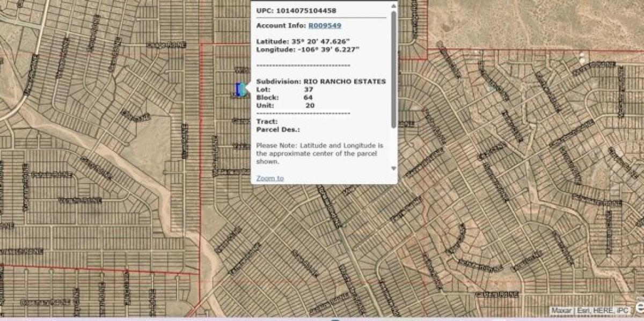This screenshot has width=644, height=321.
Task: Click the Esri logo near the attribution bar
Action: click(x=639, y=309)
